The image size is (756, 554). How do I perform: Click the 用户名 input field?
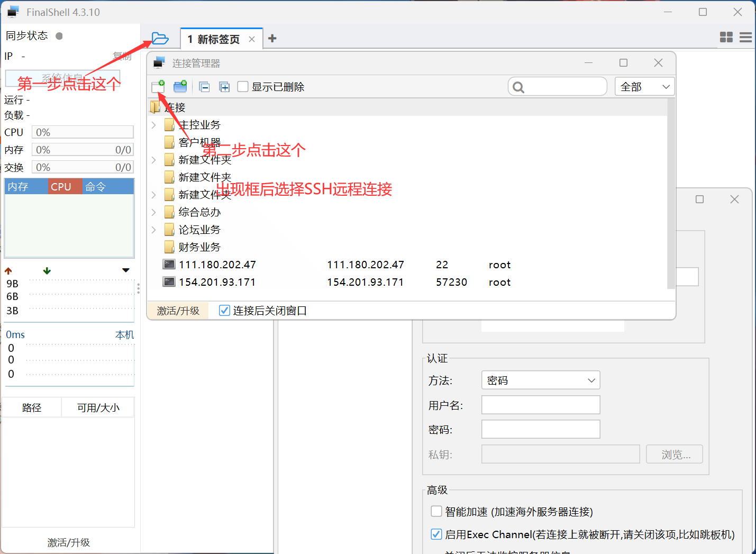coord(541,405)
